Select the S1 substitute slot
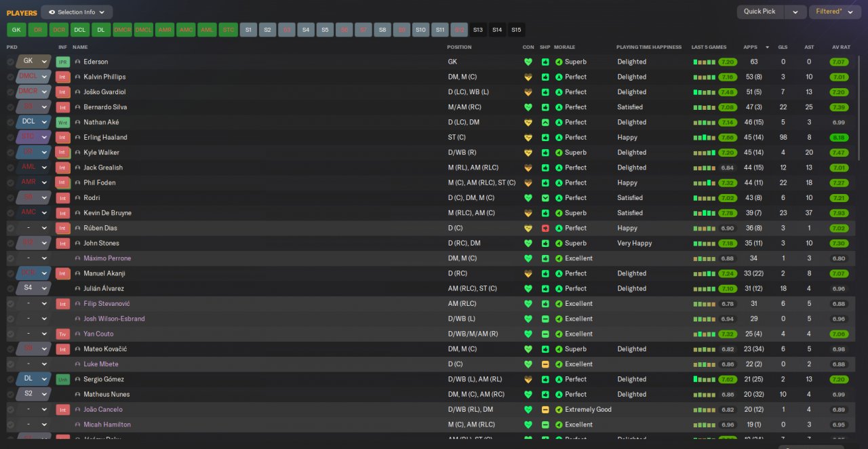 click(x=248, y=30)
